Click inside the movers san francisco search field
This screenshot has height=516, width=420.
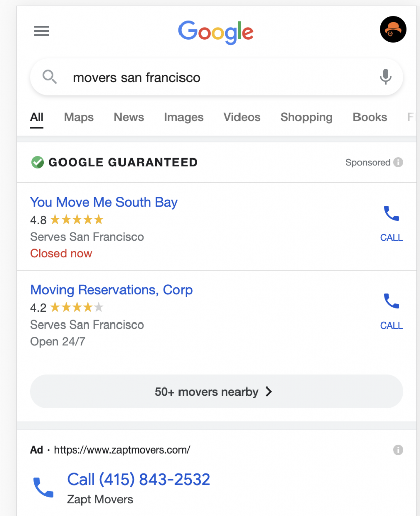pyautogui.click(x=151, y=77)
